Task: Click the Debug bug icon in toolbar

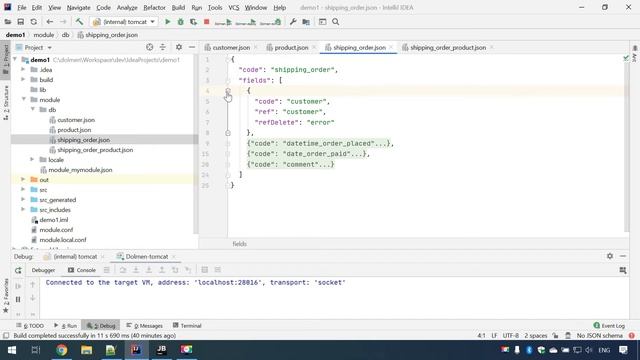Action: pos(180,22)
